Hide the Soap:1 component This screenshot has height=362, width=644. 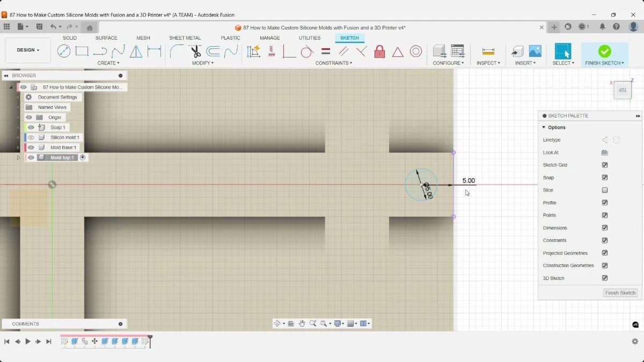[31, 128]
